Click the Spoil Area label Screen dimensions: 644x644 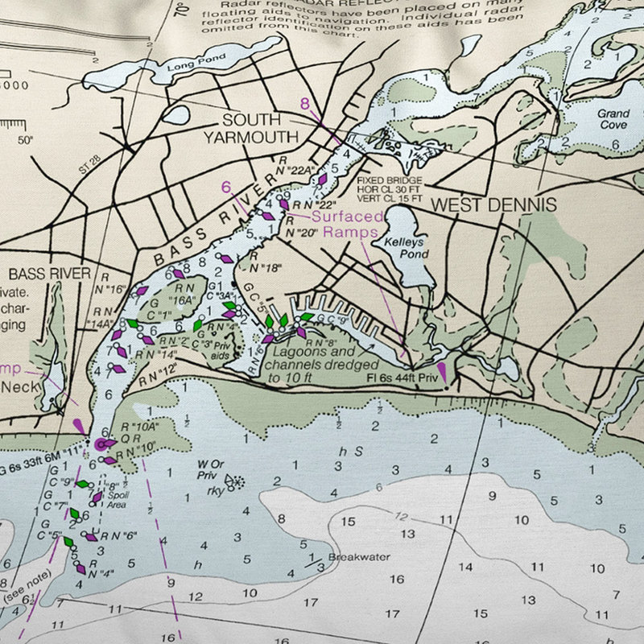118,500
